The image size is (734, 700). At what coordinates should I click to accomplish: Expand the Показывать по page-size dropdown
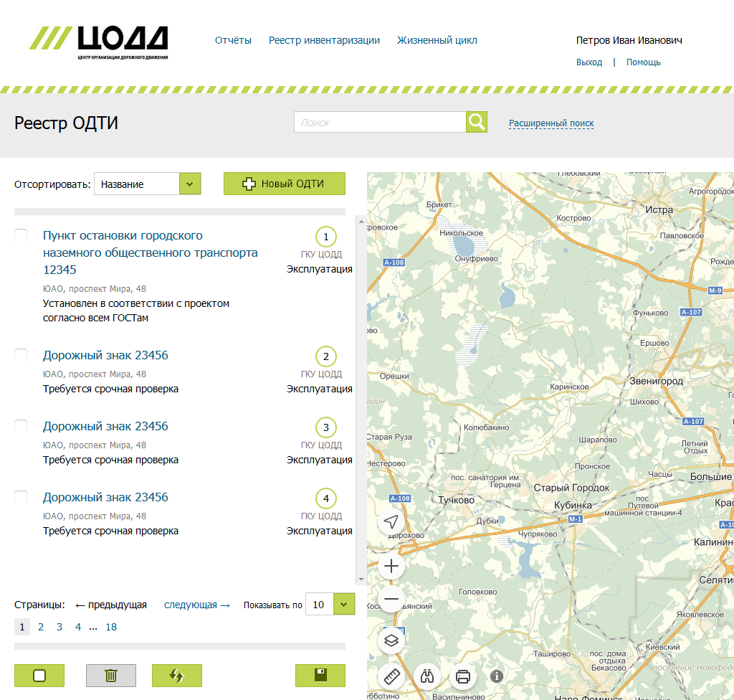(x=345, y=604)
